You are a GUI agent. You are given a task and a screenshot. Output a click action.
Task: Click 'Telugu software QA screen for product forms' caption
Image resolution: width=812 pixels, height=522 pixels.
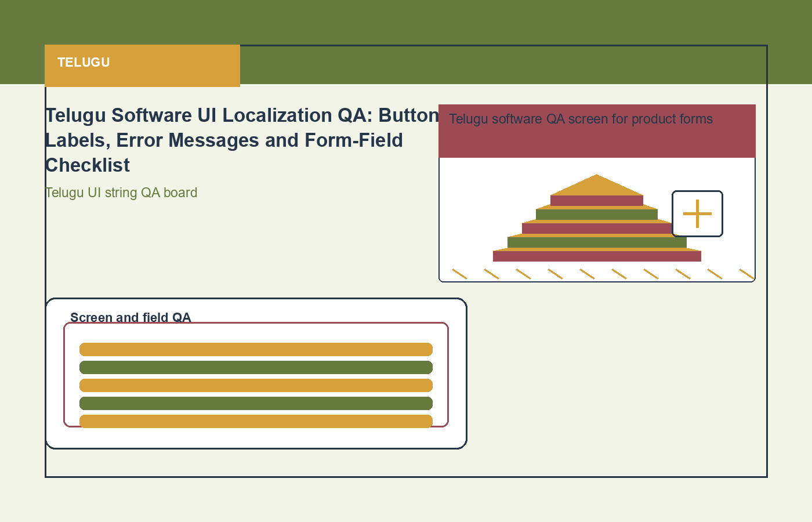coord(581,119)
